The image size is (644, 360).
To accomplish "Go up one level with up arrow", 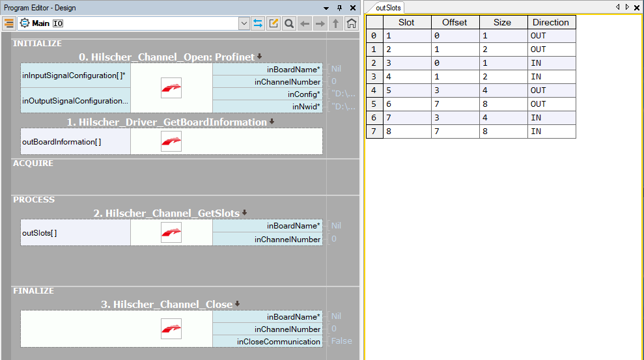I will click(x=336, y=23).
